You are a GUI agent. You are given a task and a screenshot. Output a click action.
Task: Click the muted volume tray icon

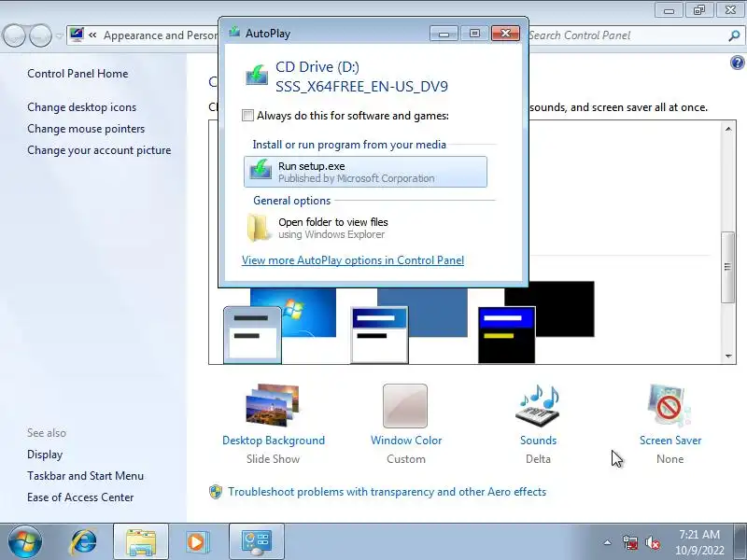652,542
